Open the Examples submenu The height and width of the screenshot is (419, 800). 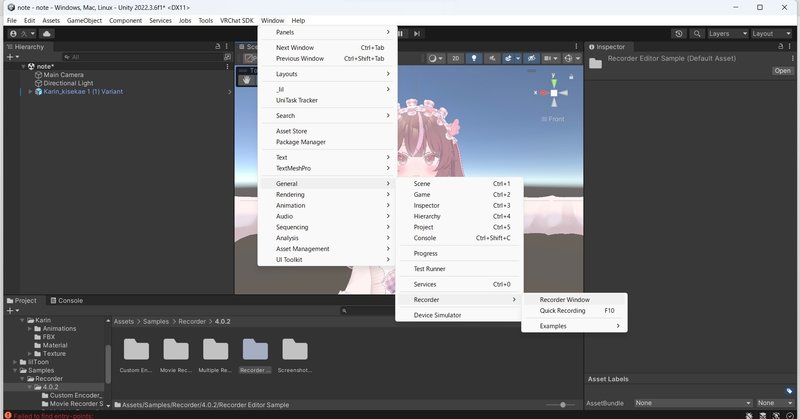coord(574,326)
